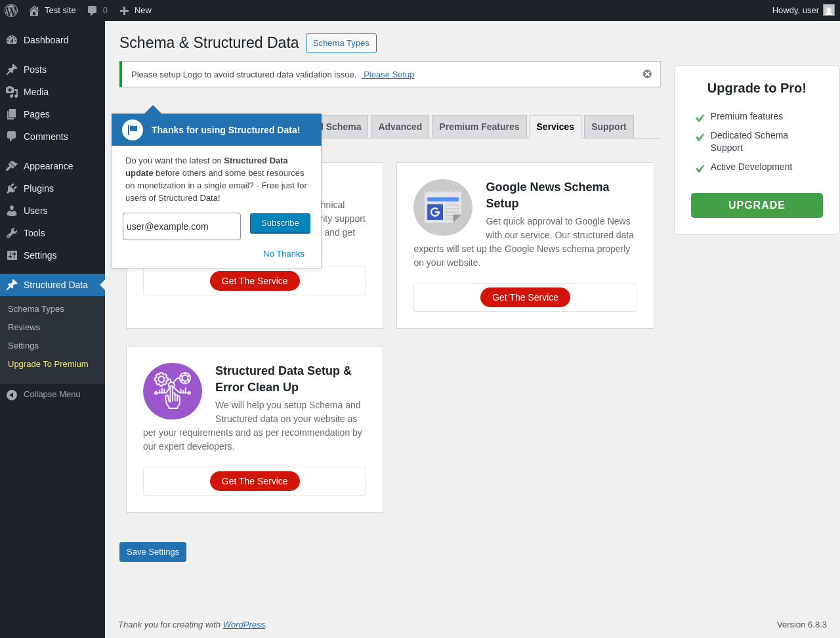
Task: Open the Support tab
Action: coord(608,127)
